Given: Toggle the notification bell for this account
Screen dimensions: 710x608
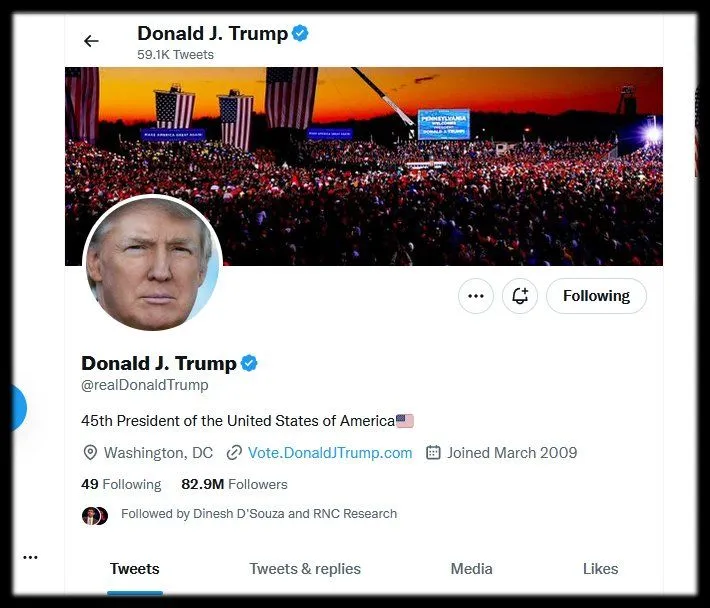Looking at the screenshot, I should coord(520,296).
